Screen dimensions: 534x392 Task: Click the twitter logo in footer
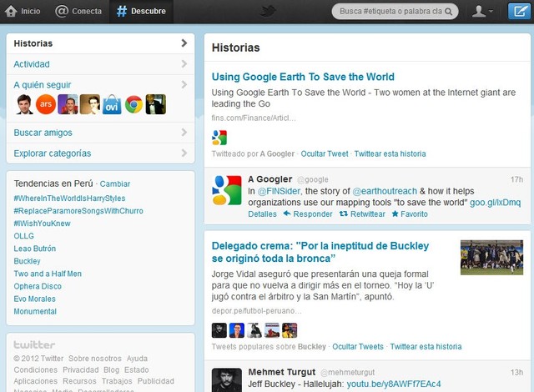pyautogui.click(x=34, y=344)
